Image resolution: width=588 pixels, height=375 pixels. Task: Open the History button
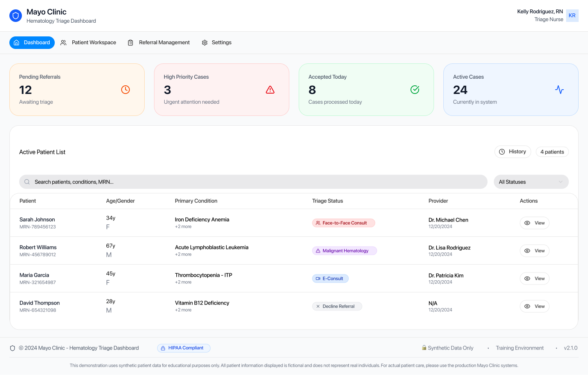coord(513,152)
